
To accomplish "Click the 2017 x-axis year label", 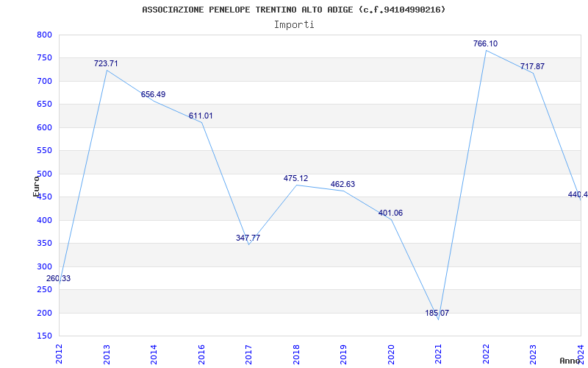I will coord(248,354).
